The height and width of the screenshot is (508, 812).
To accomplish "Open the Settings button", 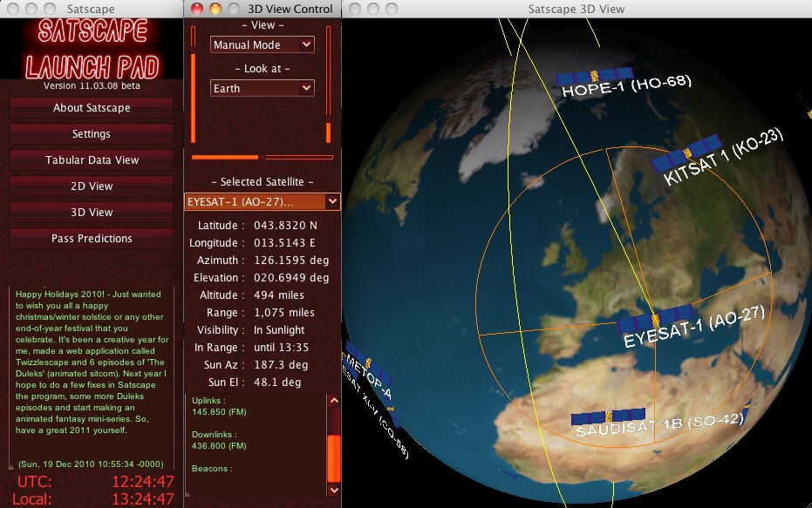I will tap(92, 134).
